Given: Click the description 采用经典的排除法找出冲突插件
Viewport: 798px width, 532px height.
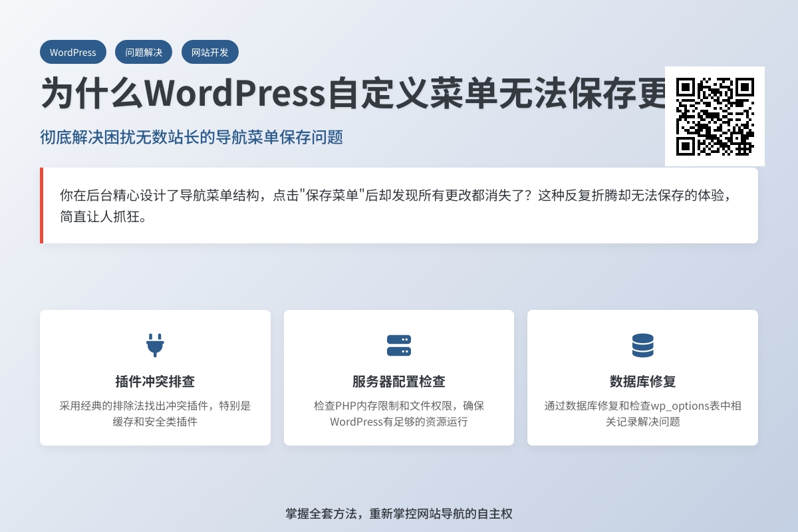Looking at the screenshot, I should pyautogui.click(x=155, y=414).
